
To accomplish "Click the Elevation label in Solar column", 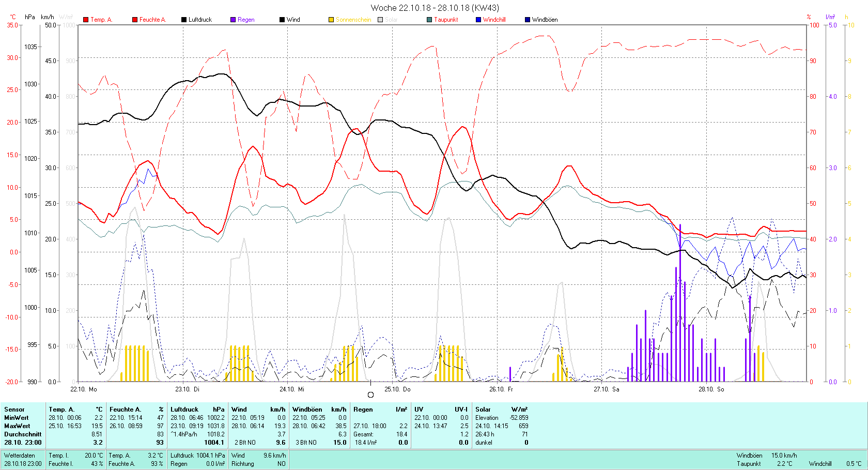I will point(487,418).
